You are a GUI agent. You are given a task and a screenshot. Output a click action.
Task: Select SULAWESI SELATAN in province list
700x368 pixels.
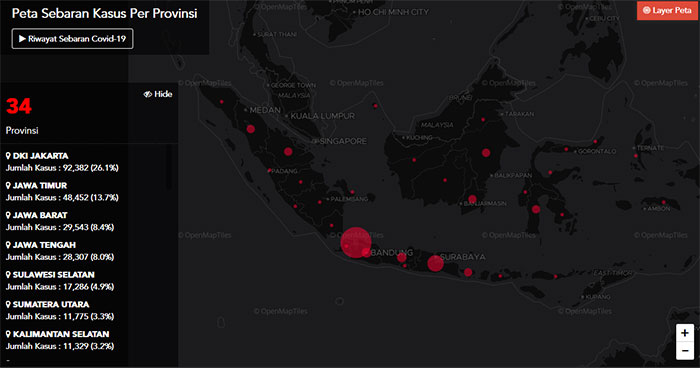[54, 275]
